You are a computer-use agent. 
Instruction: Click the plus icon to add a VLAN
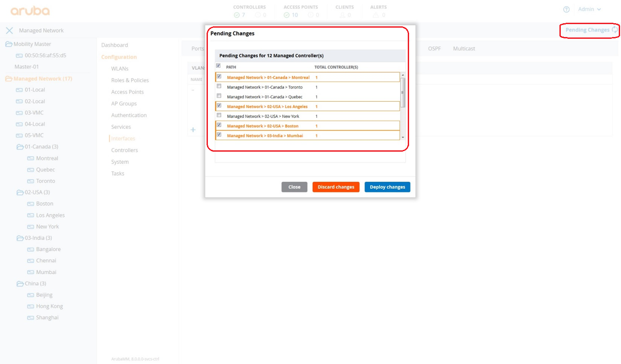click(x=193, y=130)
